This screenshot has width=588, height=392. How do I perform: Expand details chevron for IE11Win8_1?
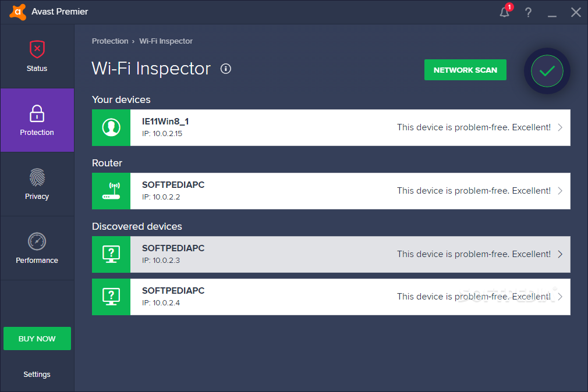(560, 127)
